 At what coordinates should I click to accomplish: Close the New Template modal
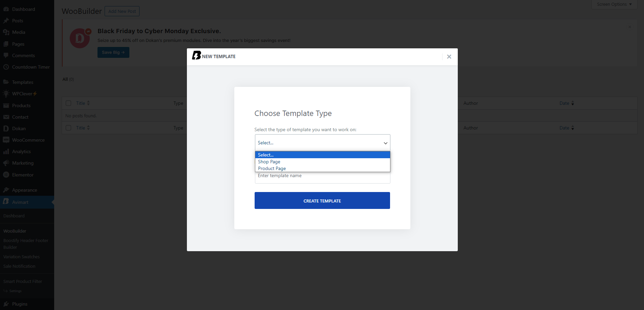pos(449,57)
